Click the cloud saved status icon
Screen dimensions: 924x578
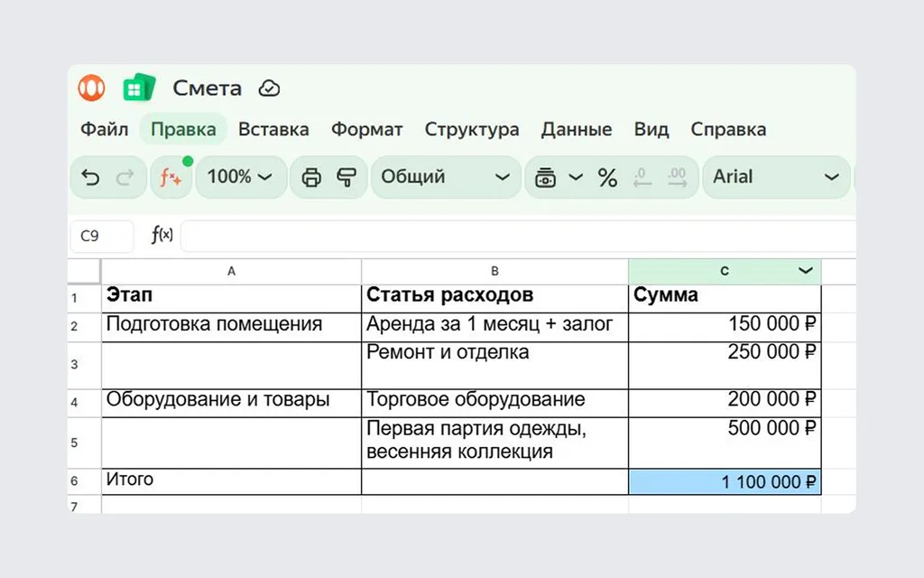269,89
